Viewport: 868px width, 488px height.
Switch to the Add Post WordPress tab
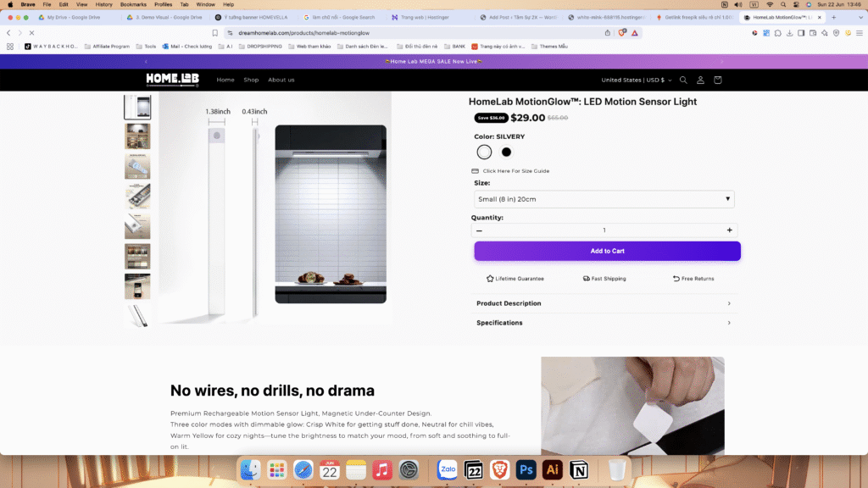click(x=523, y=17)
